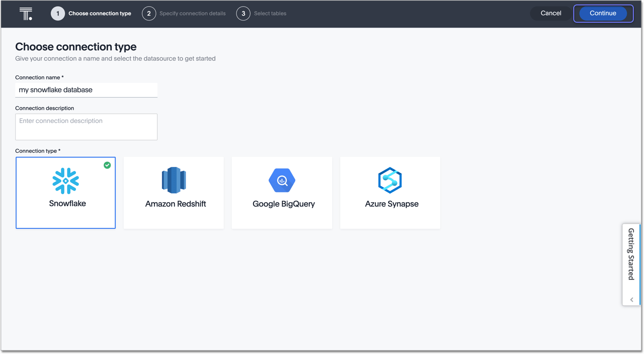Click the Amazon Redshift card label
Viewport: 644px width, 354px height.
[176, 204]
